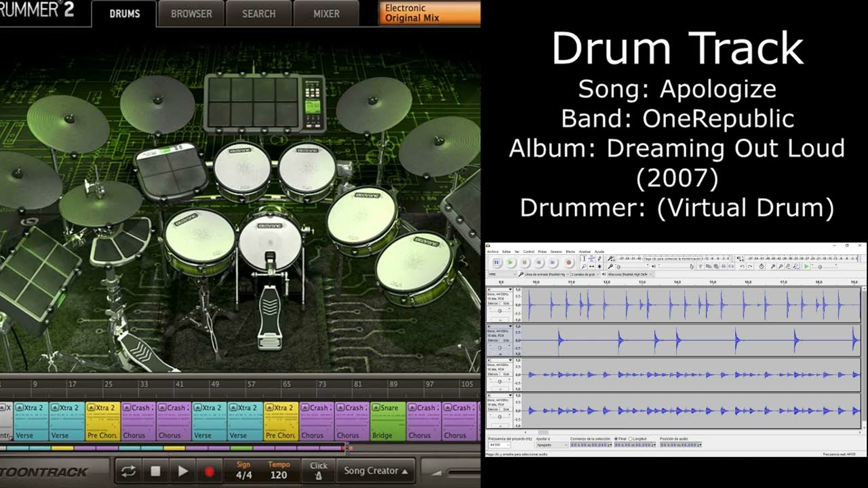Open the MME audio host dropdown
Screen dimensions: 868x488
pos(502,274)
